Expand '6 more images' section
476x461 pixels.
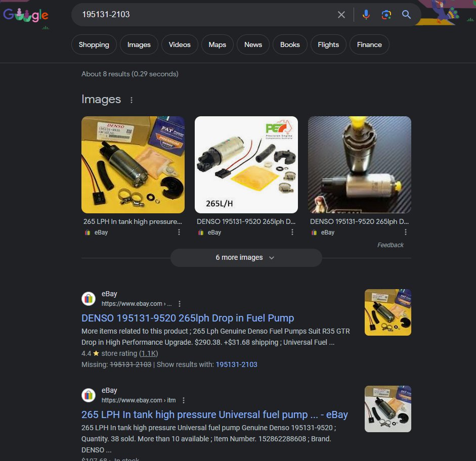246,258
